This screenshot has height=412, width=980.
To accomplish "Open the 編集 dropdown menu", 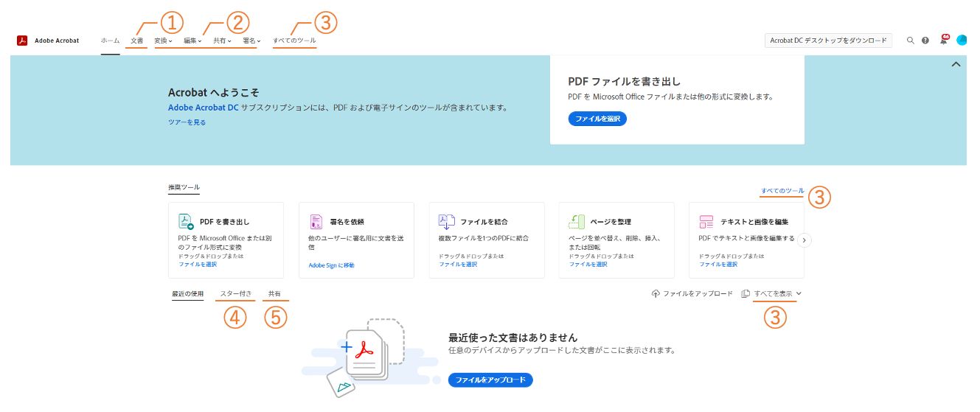I will coord(192,41).
